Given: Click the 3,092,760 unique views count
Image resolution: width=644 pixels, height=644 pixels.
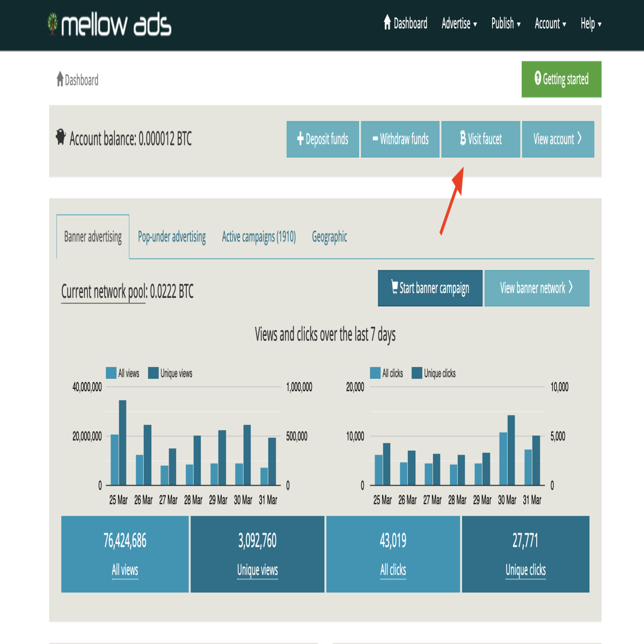Looking at the screenshot, I should coord(258,540).
